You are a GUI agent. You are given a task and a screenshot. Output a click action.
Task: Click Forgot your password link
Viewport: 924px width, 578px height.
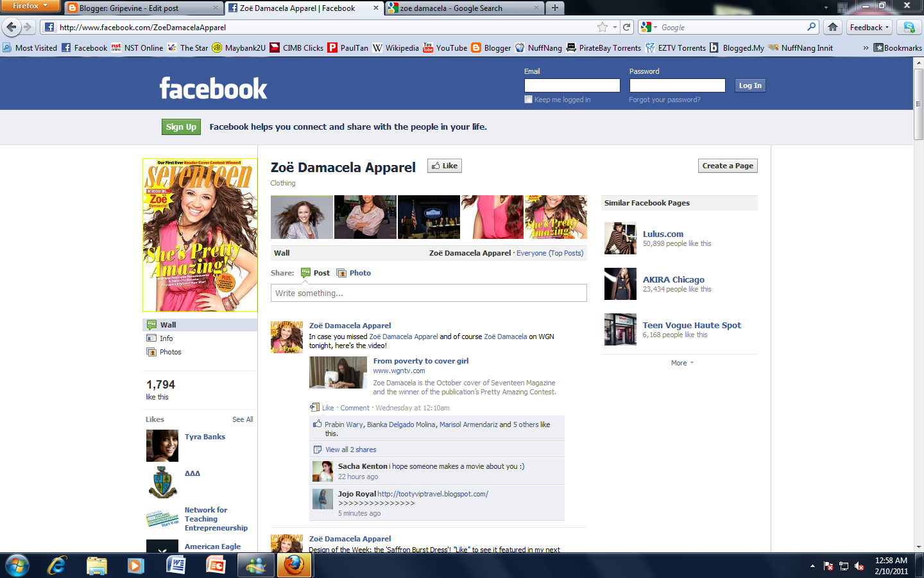[664, 100]
